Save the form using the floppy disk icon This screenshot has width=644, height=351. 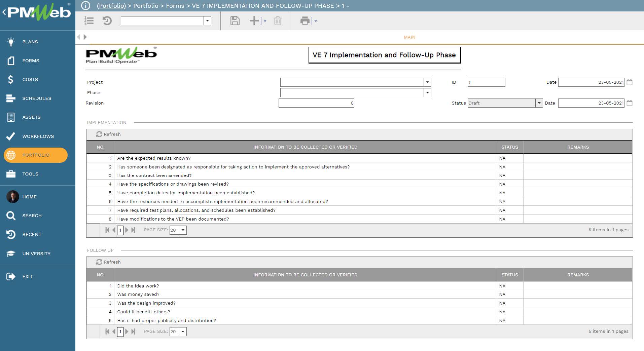(x=235, y=21)
